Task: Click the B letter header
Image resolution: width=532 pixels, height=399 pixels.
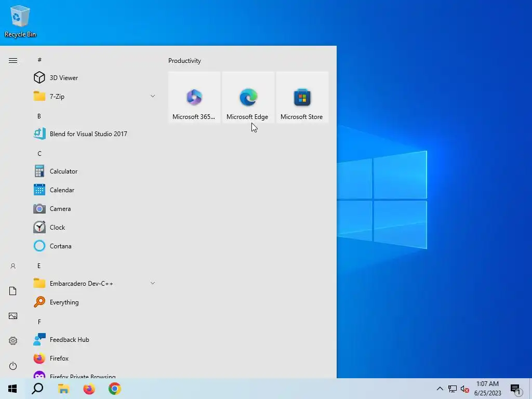Action: [39, 116]
